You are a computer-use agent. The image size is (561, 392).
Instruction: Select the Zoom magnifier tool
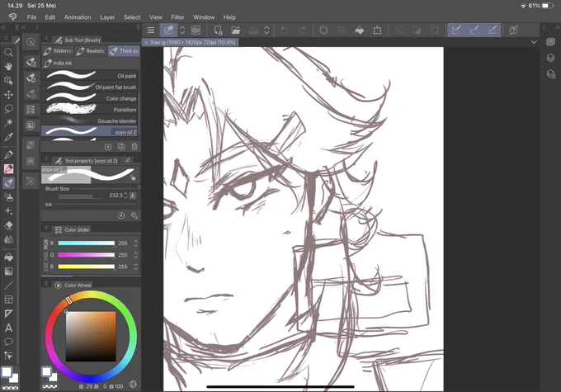point(8,53)
